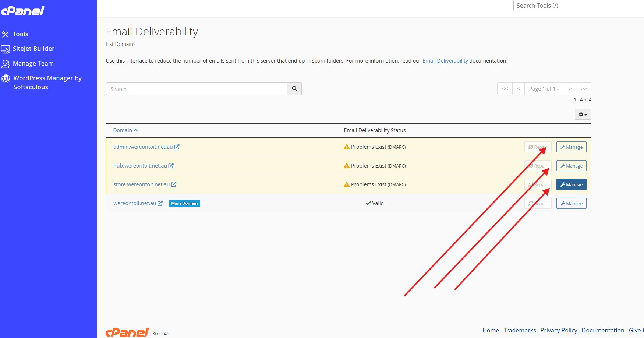Click Manage for store.wereontoit.net.au
The height and width of the screenshot is (338, 644).
click(571, 184)
